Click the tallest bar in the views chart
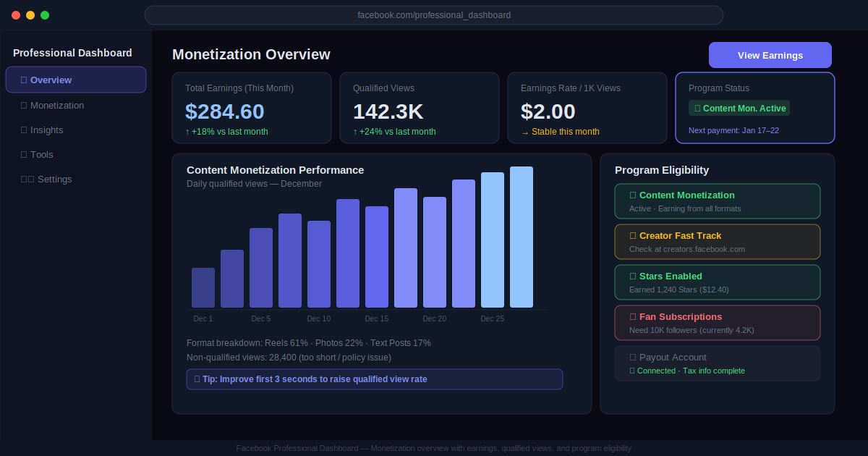Image resolution: width=868 pixels, height=456 pixels. click(522, 237)
